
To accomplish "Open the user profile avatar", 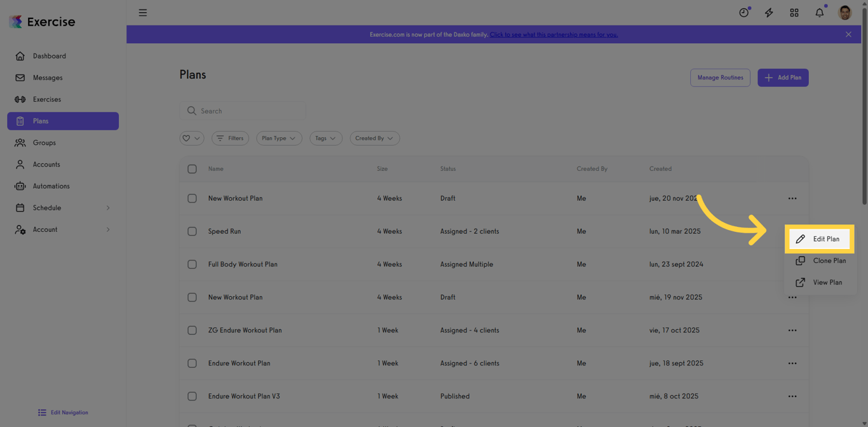I will 845,13.
